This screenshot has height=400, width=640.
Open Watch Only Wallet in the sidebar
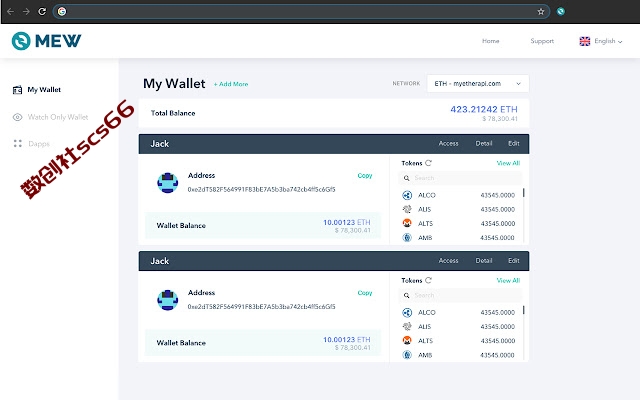coord(58,117)
